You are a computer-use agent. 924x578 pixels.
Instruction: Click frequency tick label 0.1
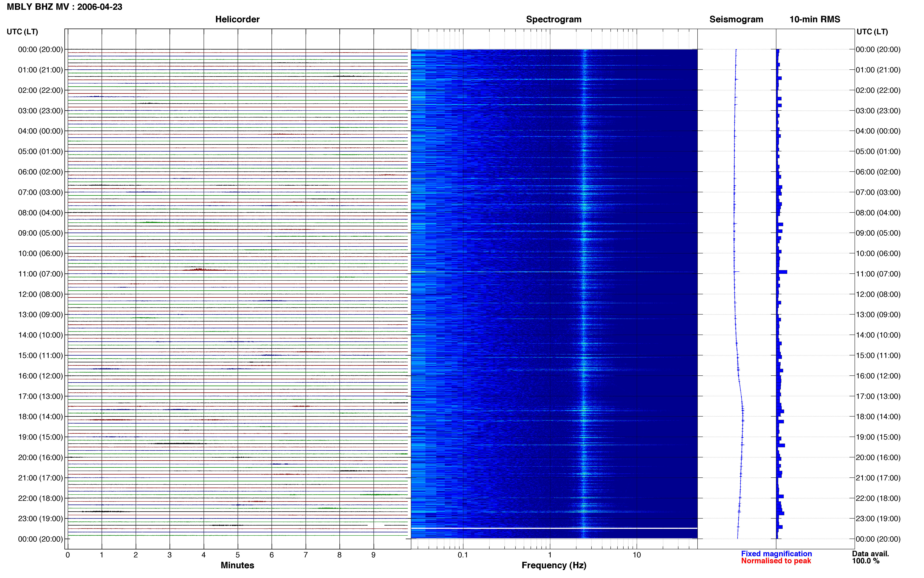tap(463, 555)
